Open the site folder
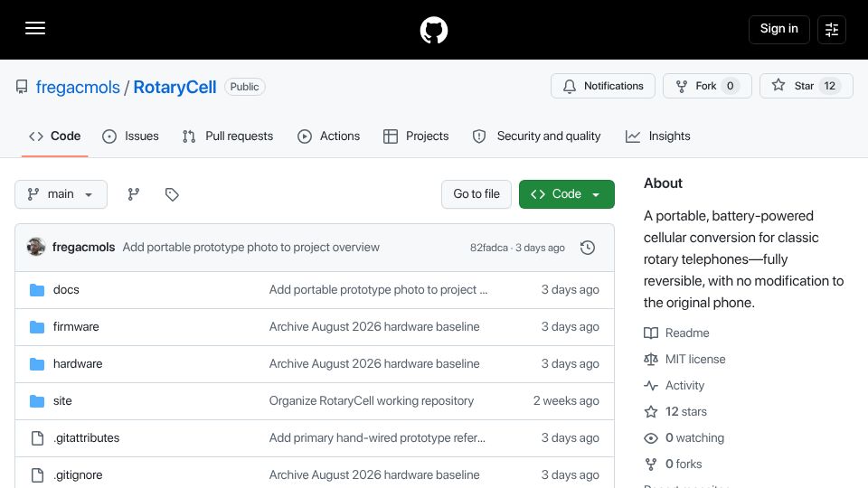 (x=62, y=401)
